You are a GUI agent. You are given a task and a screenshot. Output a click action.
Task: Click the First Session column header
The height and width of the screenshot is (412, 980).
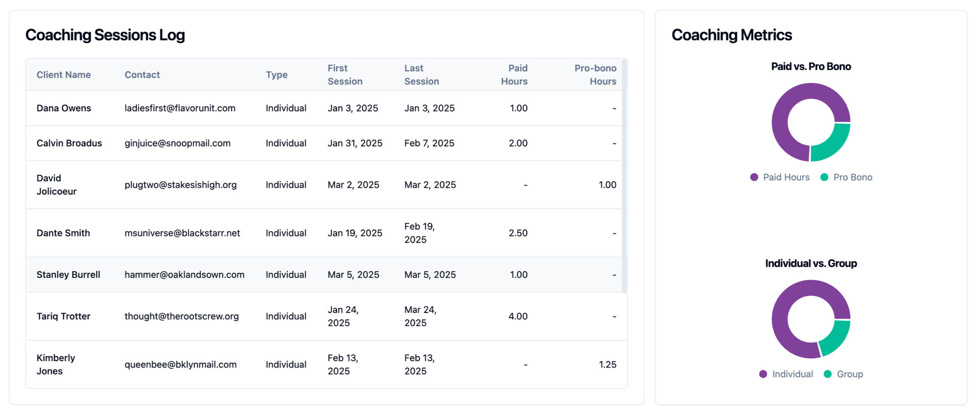tap(345, 75)
